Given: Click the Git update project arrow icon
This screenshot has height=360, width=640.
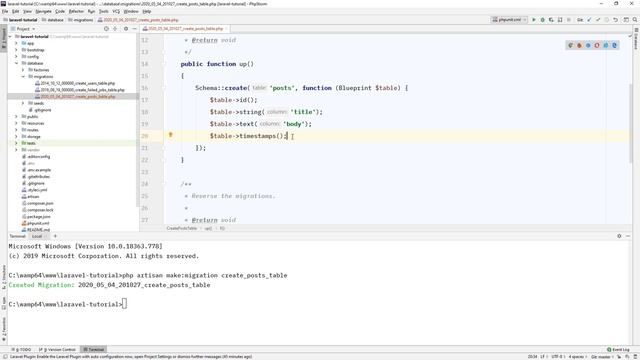Looking at the screenshot, I should (589, 20).
